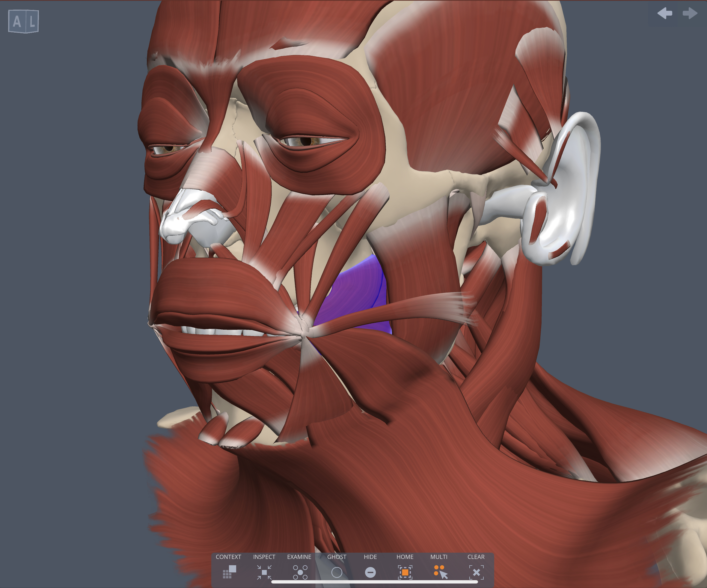Click the GHOST label in the toolbar
This screenshot has width=707, height=588.
click(x=337, y=557)
